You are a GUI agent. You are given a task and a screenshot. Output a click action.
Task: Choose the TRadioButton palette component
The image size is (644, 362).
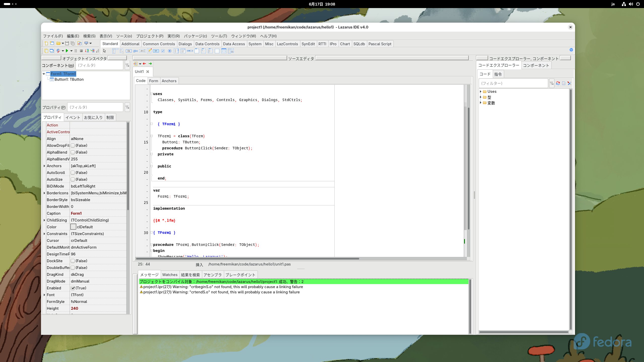click(170, 51)
